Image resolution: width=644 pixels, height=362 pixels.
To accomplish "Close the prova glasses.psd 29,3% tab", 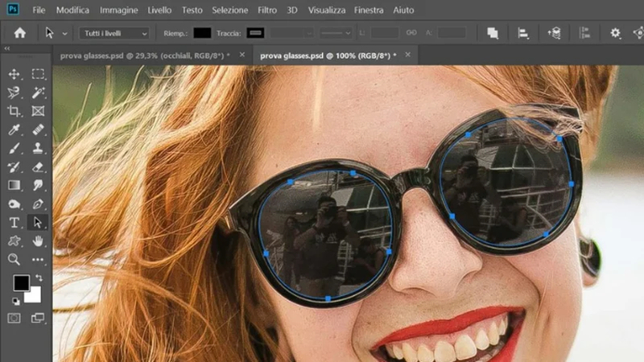I will pyautogui.click(x=242, y=55).
